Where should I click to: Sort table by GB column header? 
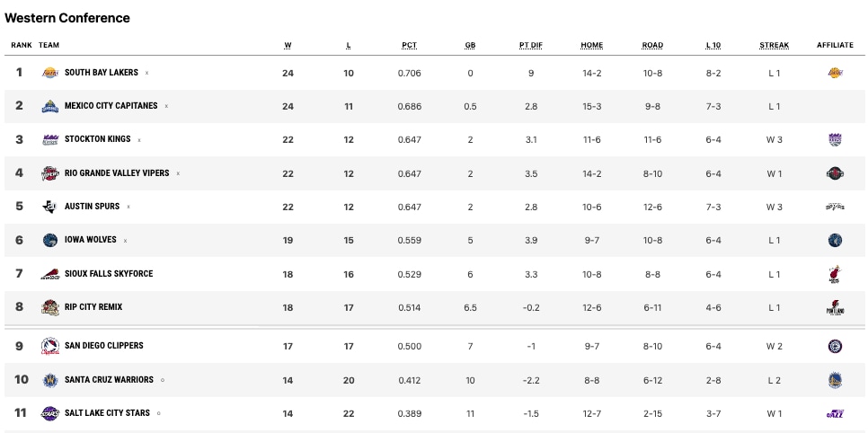470,45
